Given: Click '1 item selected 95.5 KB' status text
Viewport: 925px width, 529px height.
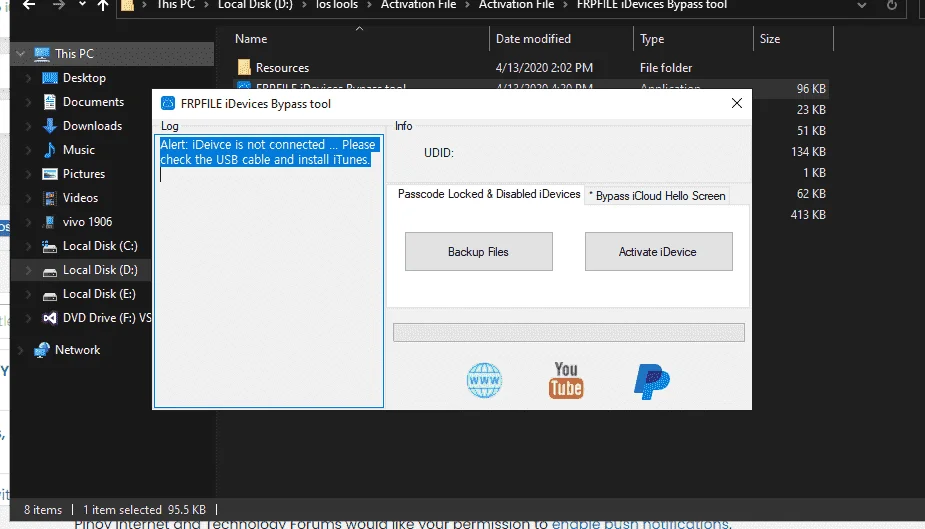Looking at the screenshot, I should tap(144, 510).
